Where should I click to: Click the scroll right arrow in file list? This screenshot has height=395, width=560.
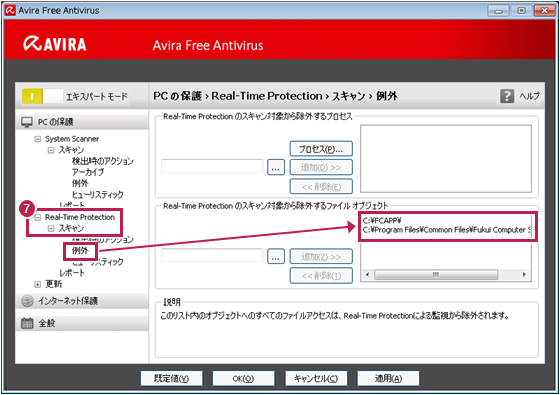(x=524, y=275)
